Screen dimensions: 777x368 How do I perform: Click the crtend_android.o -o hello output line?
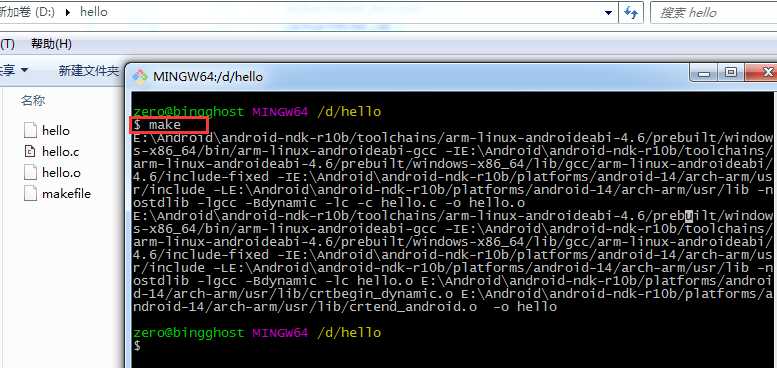(345, 307)
